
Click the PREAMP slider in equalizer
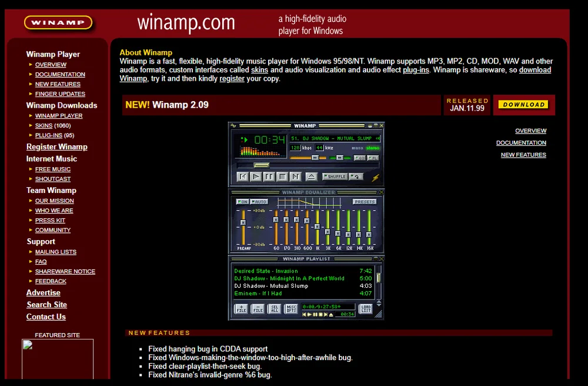243,227
